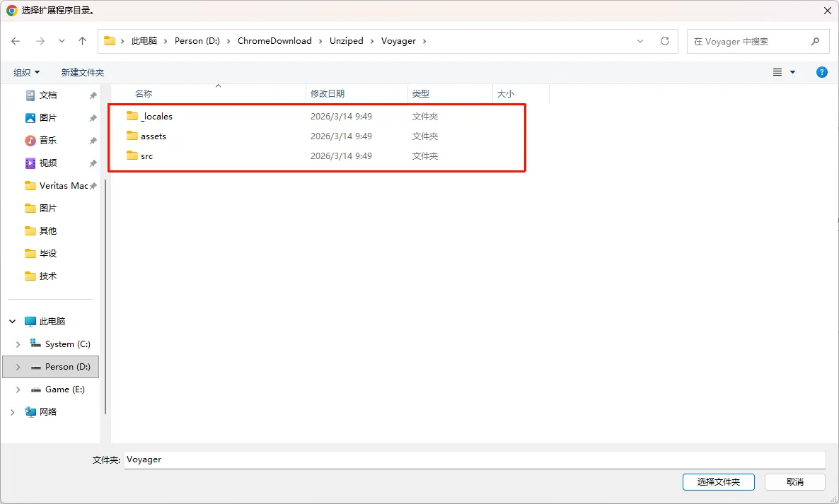This screenshot has width=839, height=504.
Task: Select the _locales folder icon
Action: [132, 116]
